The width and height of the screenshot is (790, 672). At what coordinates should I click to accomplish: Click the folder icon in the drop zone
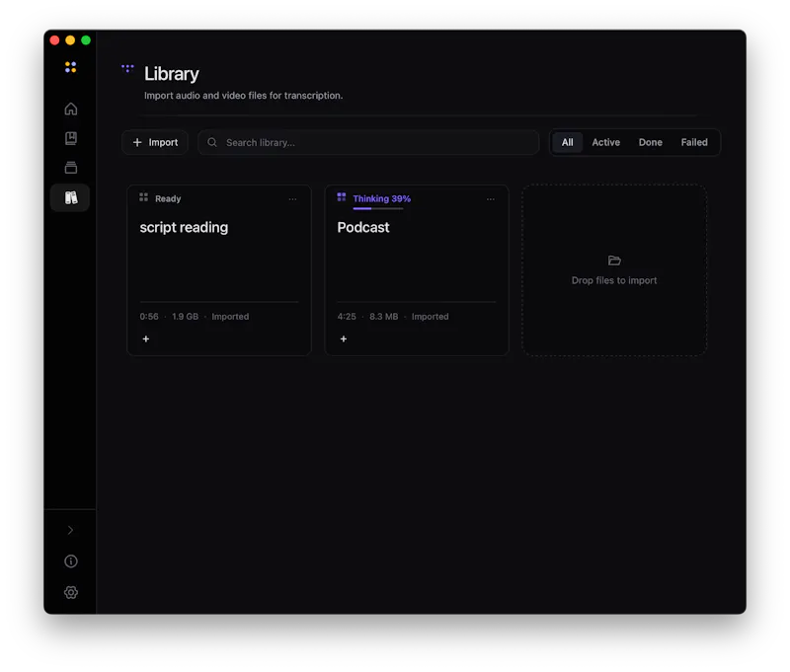point(614,261)
